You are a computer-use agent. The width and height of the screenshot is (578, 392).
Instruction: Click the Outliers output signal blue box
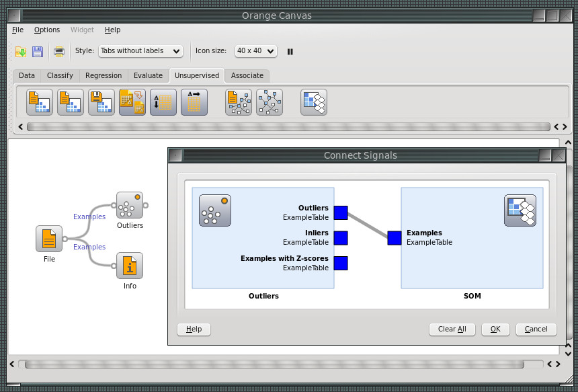[341, 212]
